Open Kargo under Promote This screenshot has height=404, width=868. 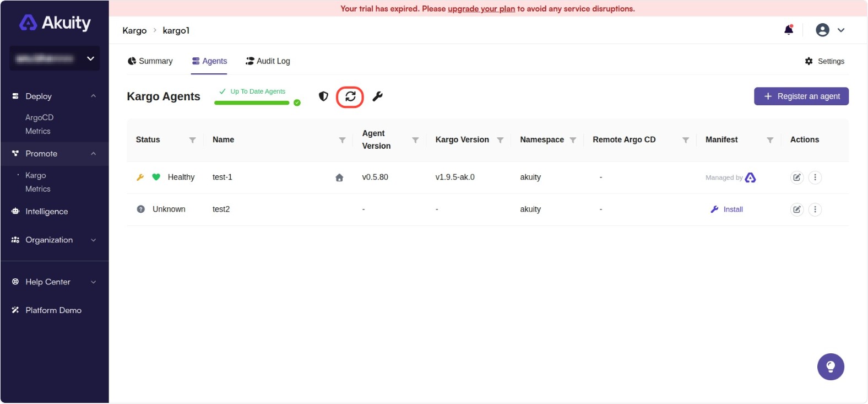coord(36,175)
